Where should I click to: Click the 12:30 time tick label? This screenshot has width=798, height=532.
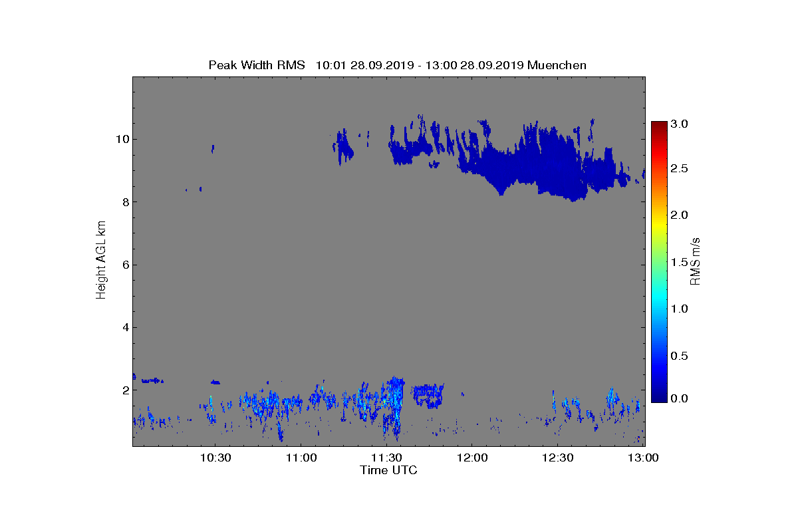click(557, 458)
